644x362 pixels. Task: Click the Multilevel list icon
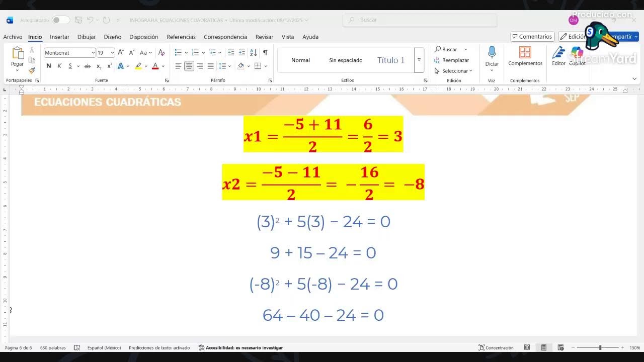[x=212, y=52]
